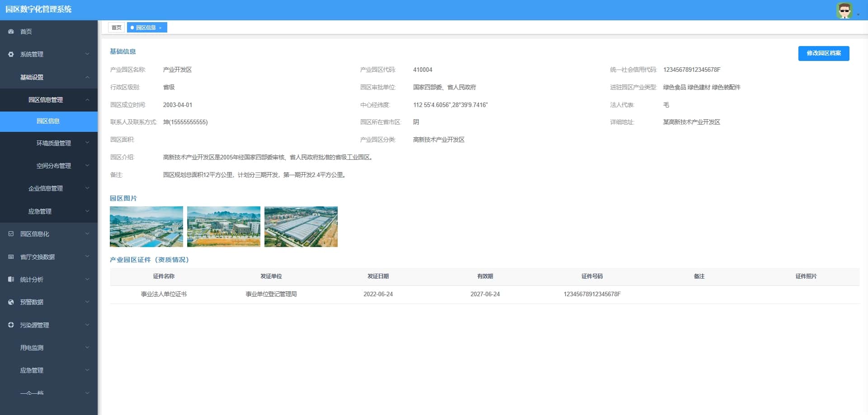This screenshot has width=868, height=415.
Task: Click the gear icon beside 系统管理
Action: (x=11, y=54)
